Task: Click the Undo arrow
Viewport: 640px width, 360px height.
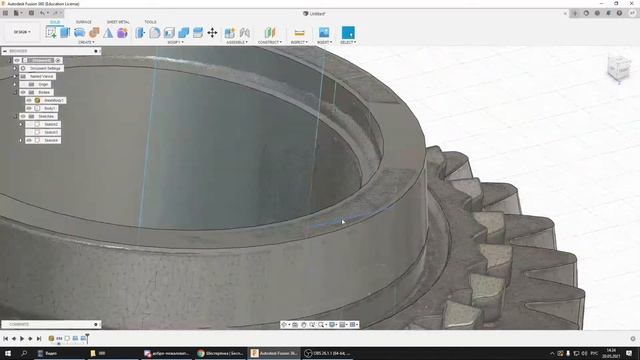Action: point(42,13)
